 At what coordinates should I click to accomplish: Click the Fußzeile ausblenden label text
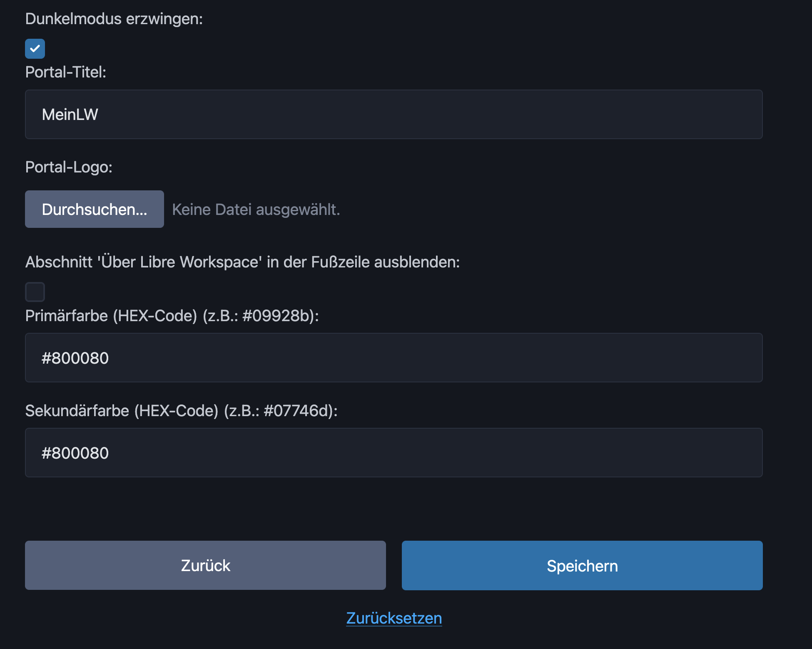pyautogui.click(x=242, y=262)
